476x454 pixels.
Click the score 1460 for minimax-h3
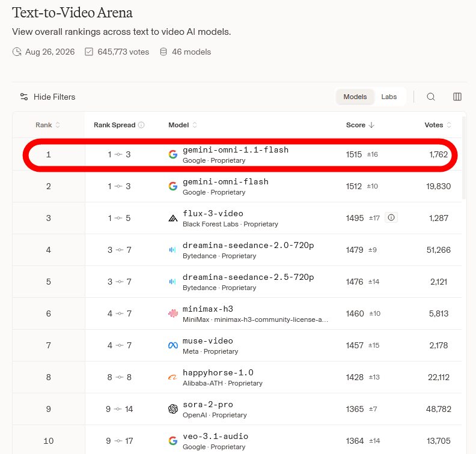coord(355,313)
